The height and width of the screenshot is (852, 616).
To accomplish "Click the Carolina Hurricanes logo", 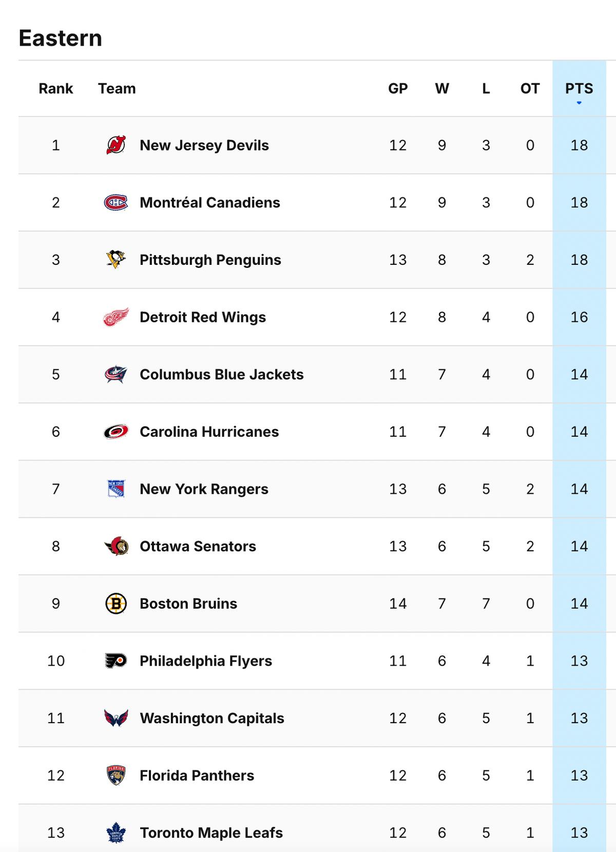I will pyautogui.click(x=116, y=432).
